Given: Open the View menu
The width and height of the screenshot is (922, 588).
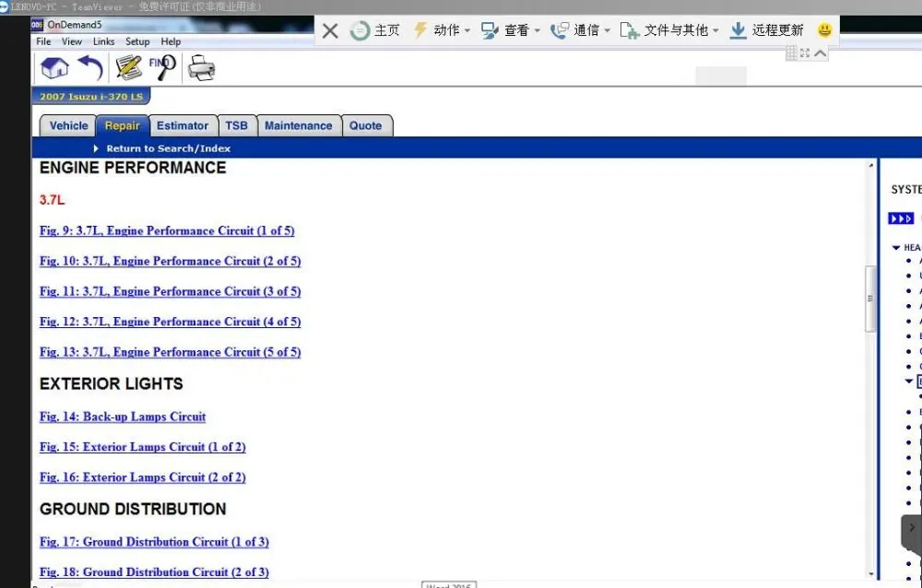Looking at the screenshot, I should 72,41.
